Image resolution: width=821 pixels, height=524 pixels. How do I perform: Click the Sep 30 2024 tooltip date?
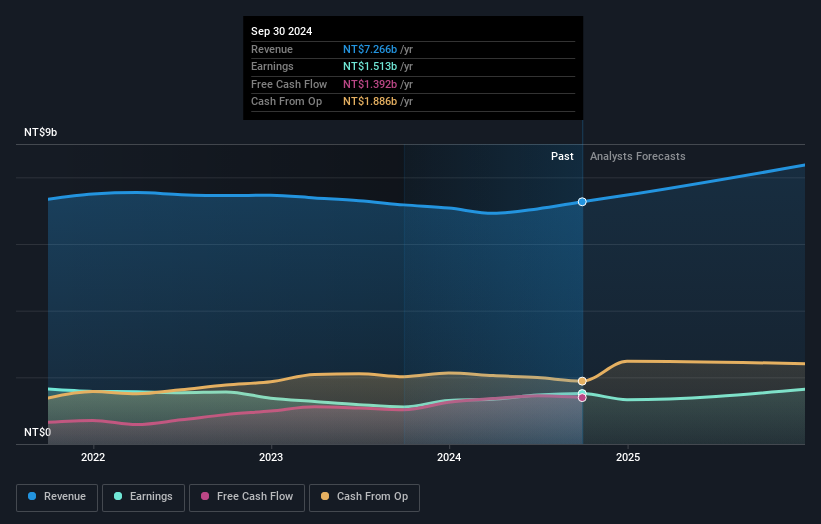click(x=281, y=31)
